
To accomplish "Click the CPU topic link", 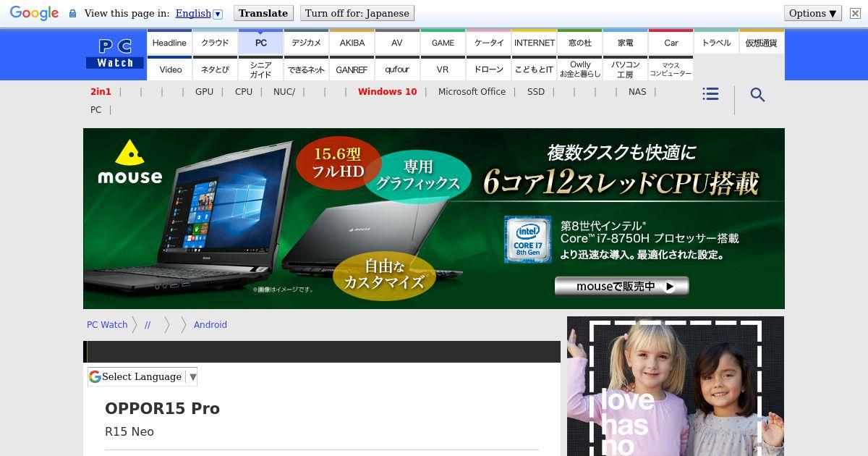I will (244, 92).
